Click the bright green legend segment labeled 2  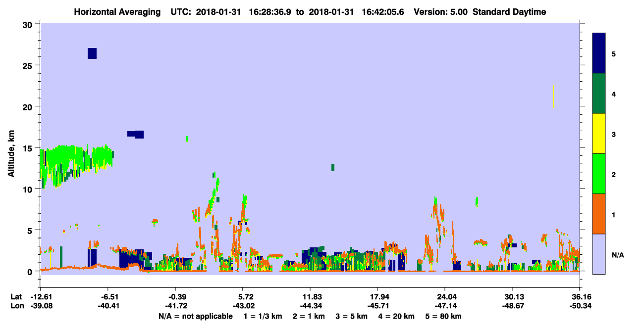click(x=599, y=174)
